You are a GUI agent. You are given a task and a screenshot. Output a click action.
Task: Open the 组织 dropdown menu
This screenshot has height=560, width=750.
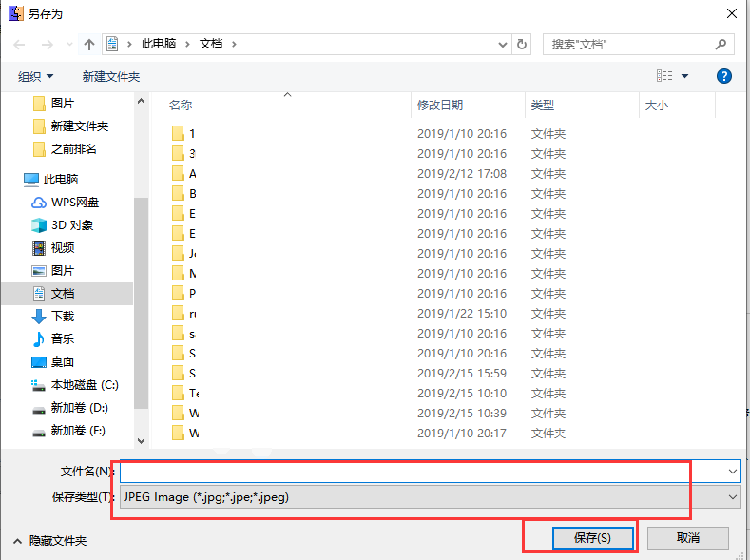click(36, 76)
